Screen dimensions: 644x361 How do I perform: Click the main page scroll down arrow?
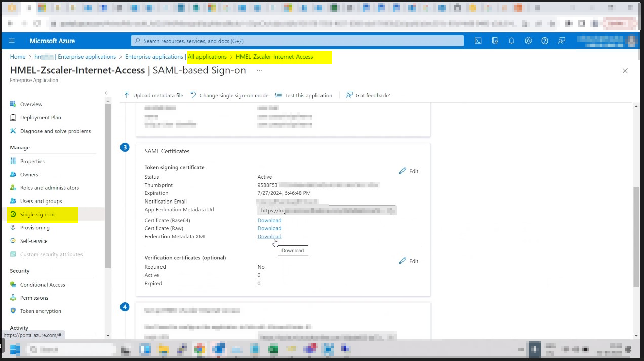click(637, 335)
